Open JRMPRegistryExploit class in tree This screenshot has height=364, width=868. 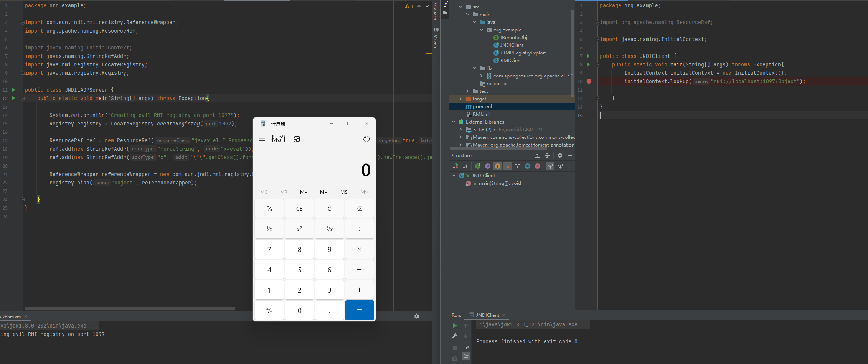point(523,53)
